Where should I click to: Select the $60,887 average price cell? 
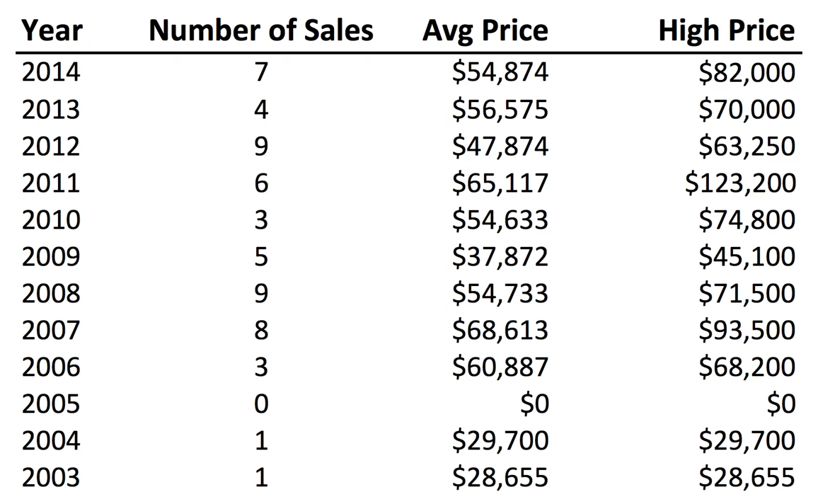pyautogui.click(x=500, y=367)
